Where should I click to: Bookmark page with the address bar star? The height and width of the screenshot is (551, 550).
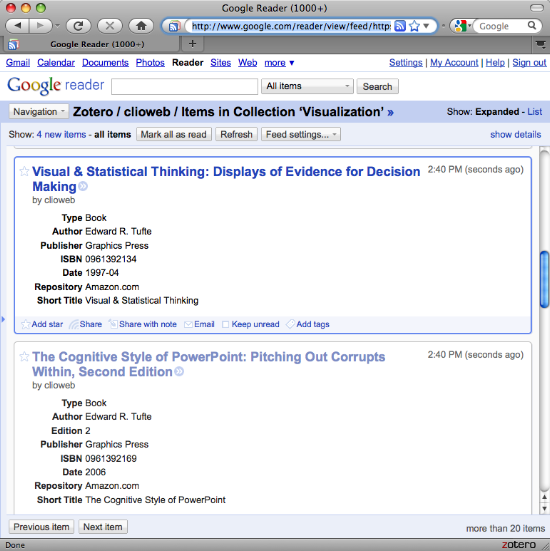point(415,26)
